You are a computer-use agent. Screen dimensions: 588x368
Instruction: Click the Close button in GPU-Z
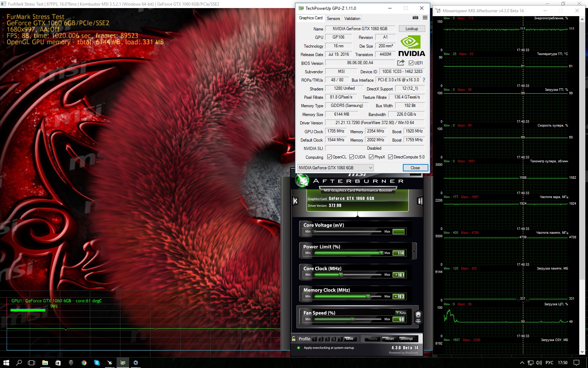pos(415,168)
